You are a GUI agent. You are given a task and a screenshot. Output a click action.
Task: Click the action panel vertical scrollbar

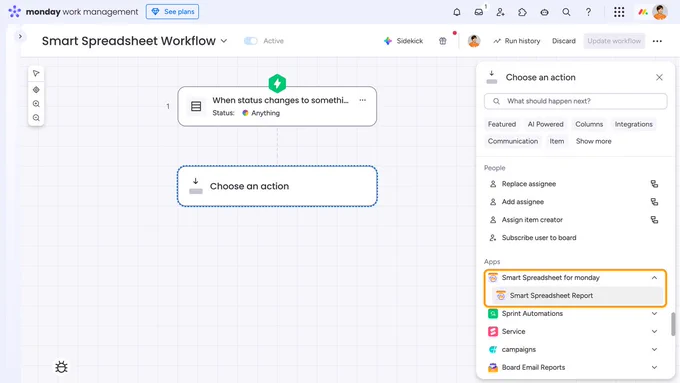pos(673,324)
